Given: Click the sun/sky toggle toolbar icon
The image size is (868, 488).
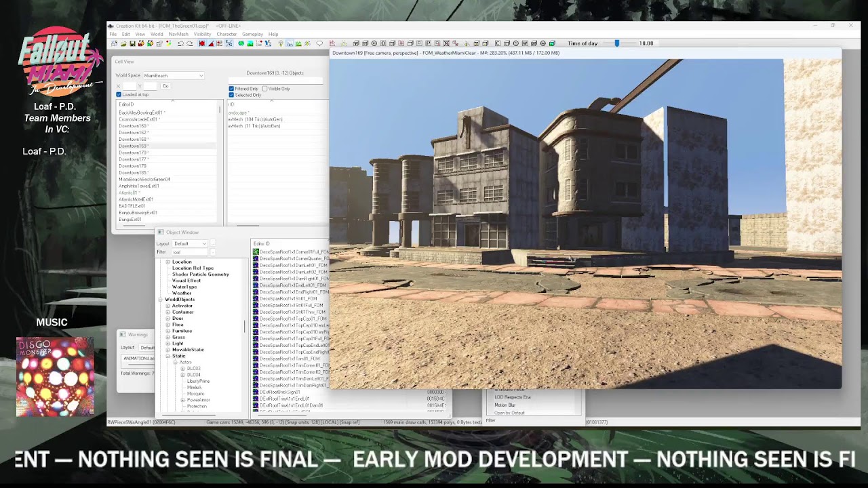Looking at the screenshot, I should point(307,43).
